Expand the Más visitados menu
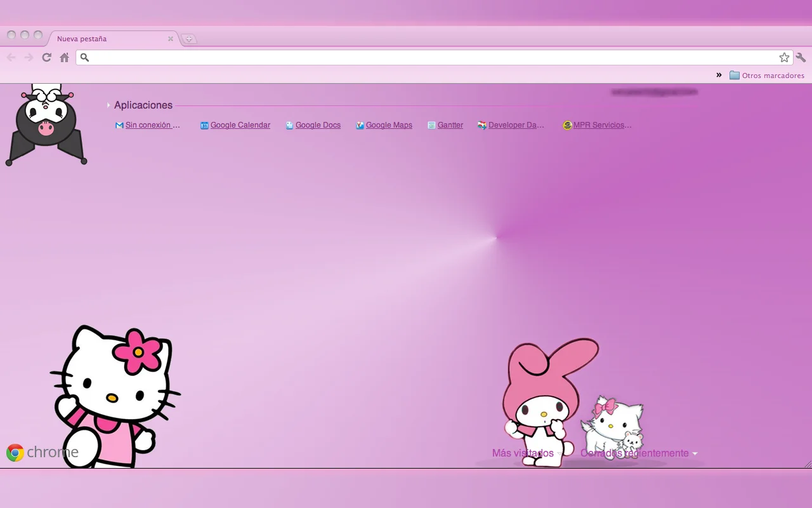Viewport: 812px width, 508px height. coord(527,453)
